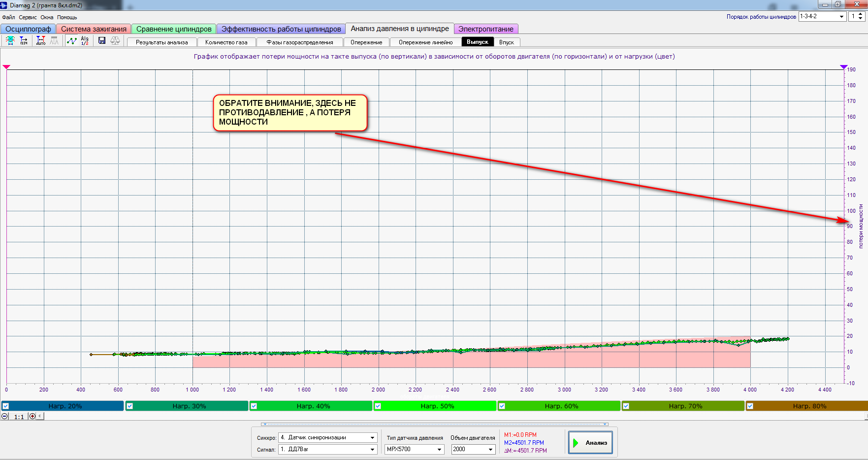868x460 pixels.
Task: Open the cylinder firing order 1-3-4-2 dropdown
Action: tap(841, 16)
